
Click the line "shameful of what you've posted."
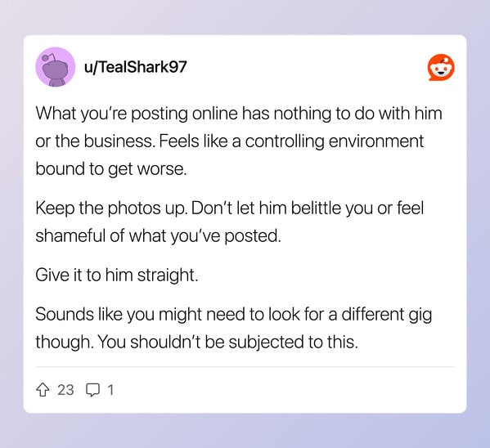coord(158,236)
